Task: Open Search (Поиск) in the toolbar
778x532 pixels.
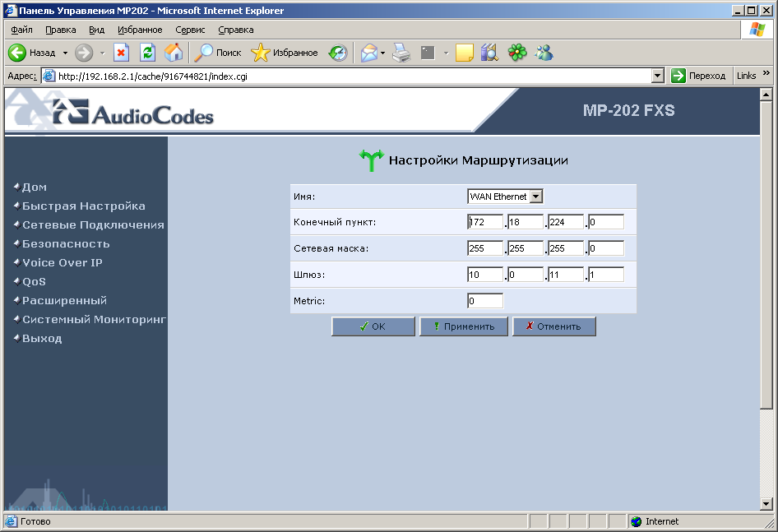Action: pyautogui.click(x=217, y=53)
